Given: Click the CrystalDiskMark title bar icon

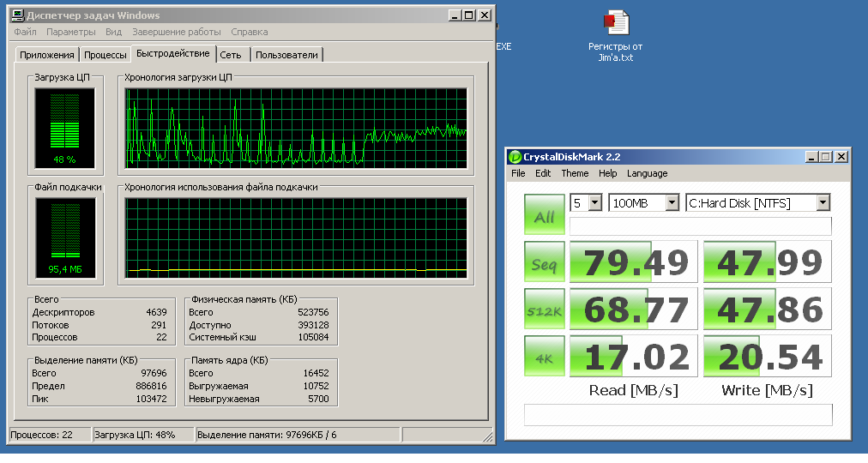Looking at the screenshot, I should coord(515,157).
